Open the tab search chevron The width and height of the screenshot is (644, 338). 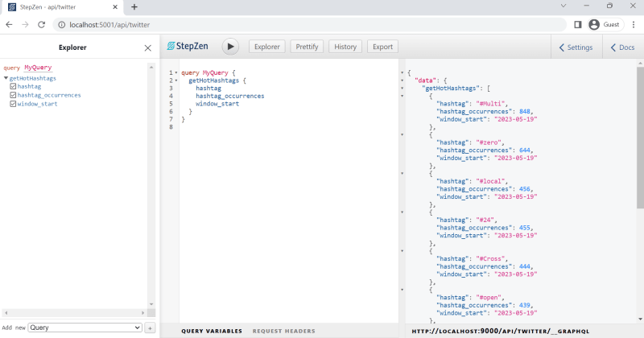tap(563, 6)
